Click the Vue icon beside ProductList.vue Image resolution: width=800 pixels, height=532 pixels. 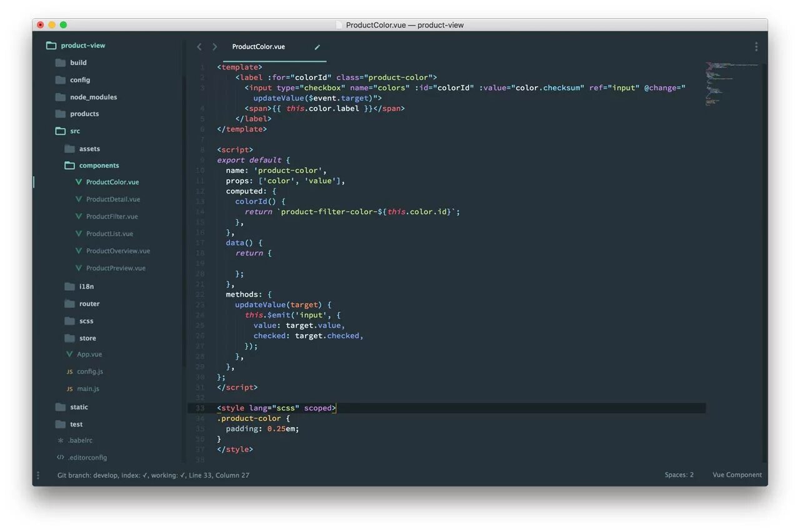point(79,234)
